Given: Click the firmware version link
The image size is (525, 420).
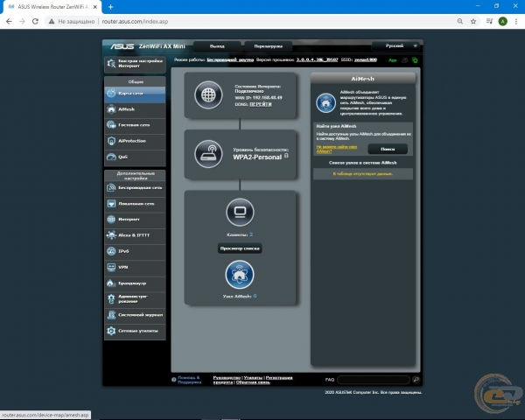Looking at the screenshot, I should coord(317,59).
